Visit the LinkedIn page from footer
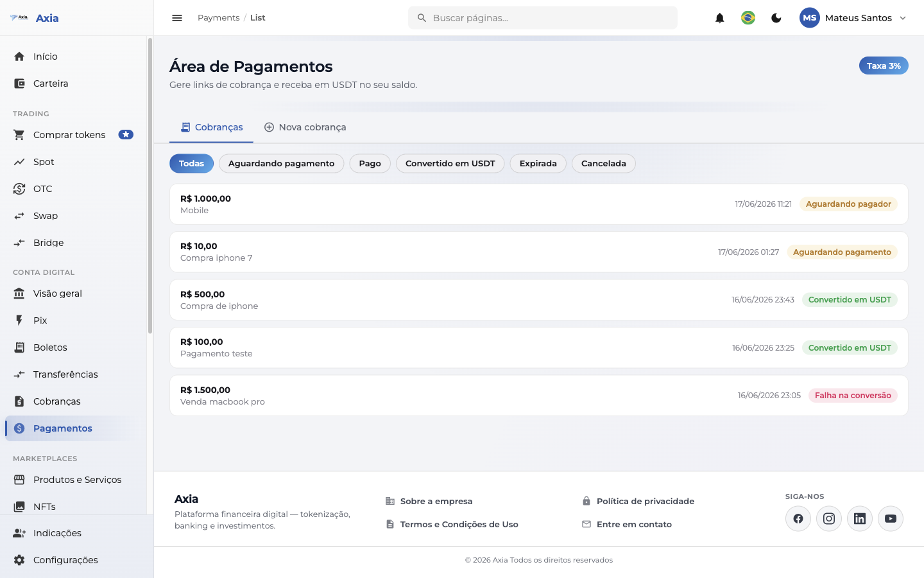The image size is (924, 578). [860, 519]
